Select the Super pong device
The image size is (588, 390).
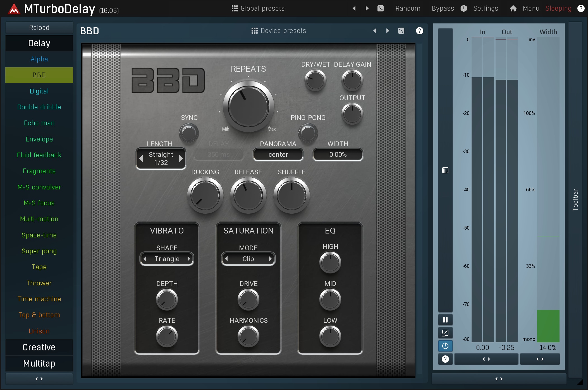click(39, 251)
